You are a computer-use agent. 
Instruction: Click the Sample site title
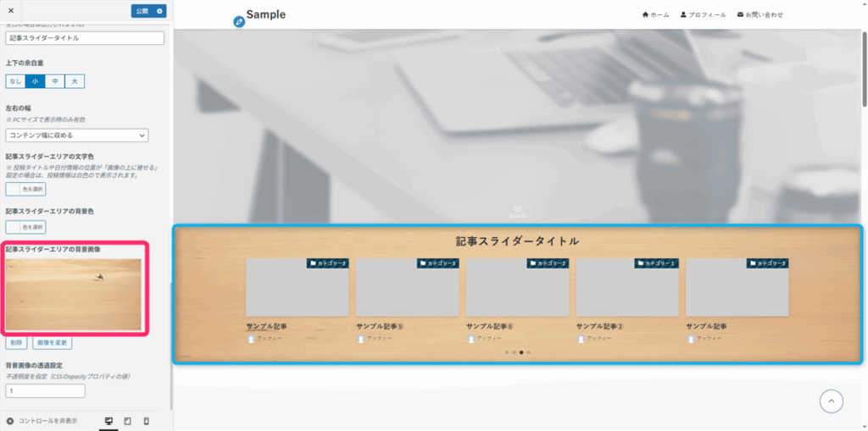266,14
